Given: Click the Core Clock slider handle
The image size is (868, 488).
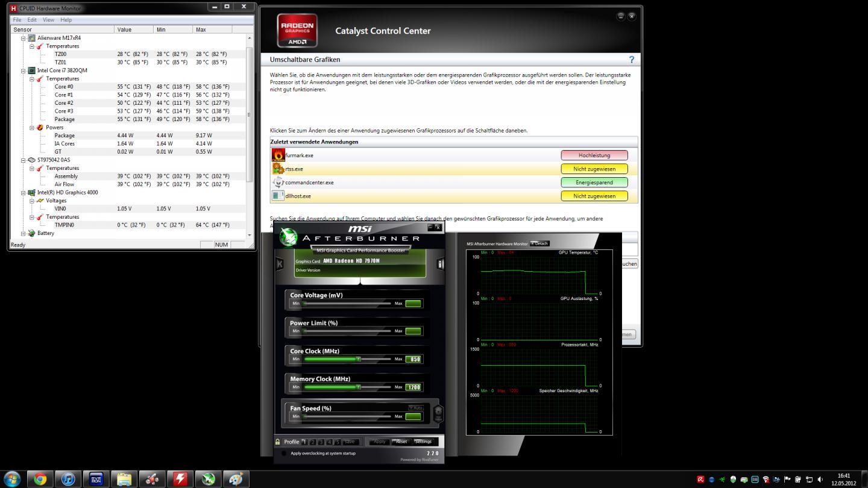Looking at the screenshot, I should [x=358, y=359].
